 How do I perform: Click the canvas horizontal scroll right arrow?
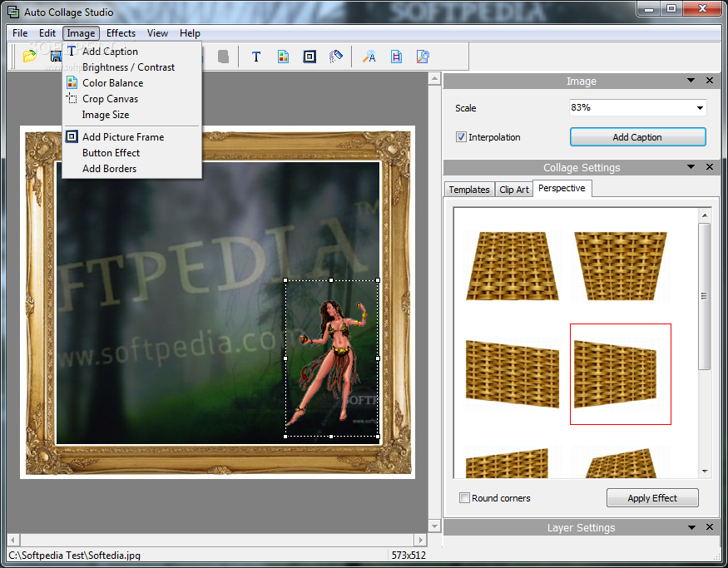tap(420, 540)
